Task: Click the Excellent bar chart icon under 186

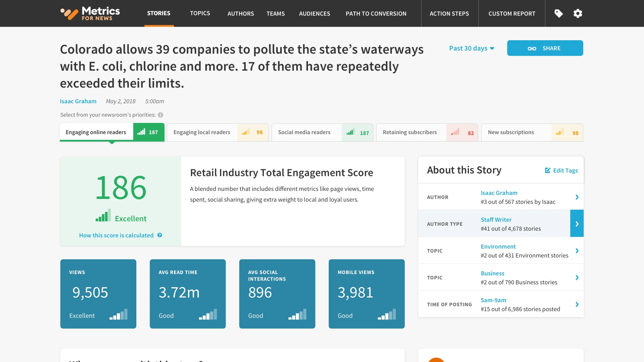Action: coord(103,215)
